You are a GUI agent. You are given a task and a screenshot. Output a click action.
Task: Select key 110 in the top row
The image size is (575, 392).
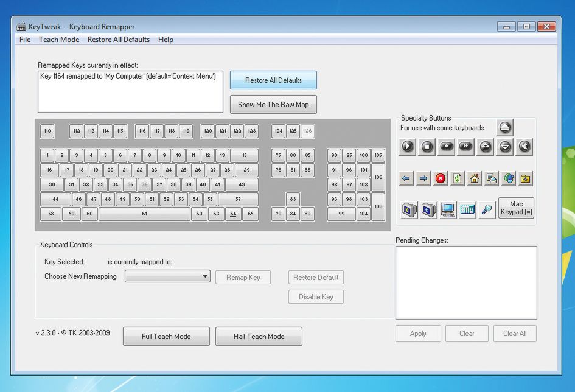47,131
